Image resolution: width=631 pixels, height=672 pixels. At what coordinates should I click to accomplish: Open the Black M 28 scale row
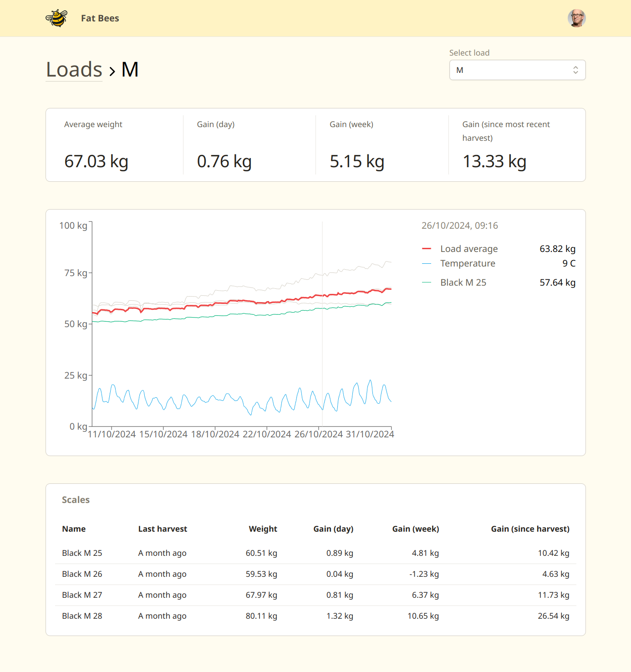[315, 616]
